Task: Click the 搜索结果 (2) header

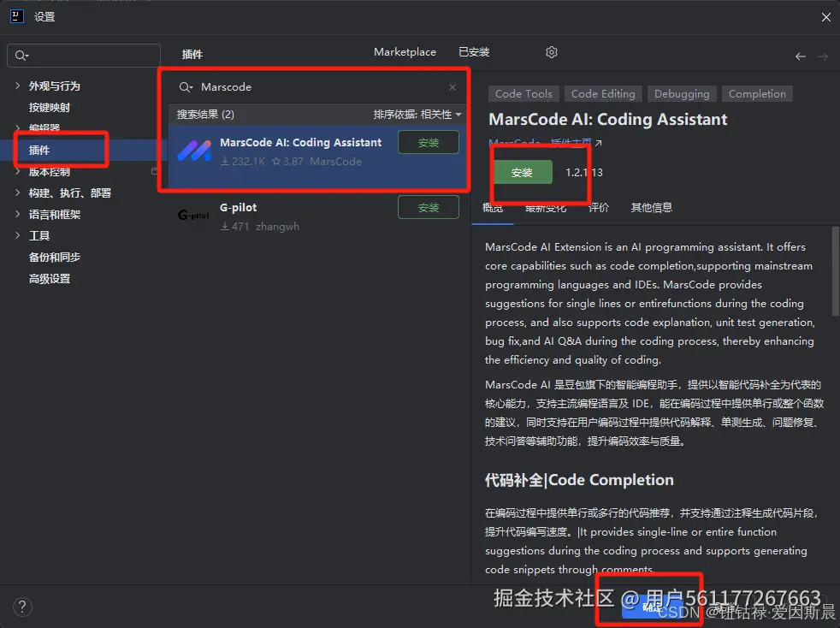Action: click(x=205, y=114)
